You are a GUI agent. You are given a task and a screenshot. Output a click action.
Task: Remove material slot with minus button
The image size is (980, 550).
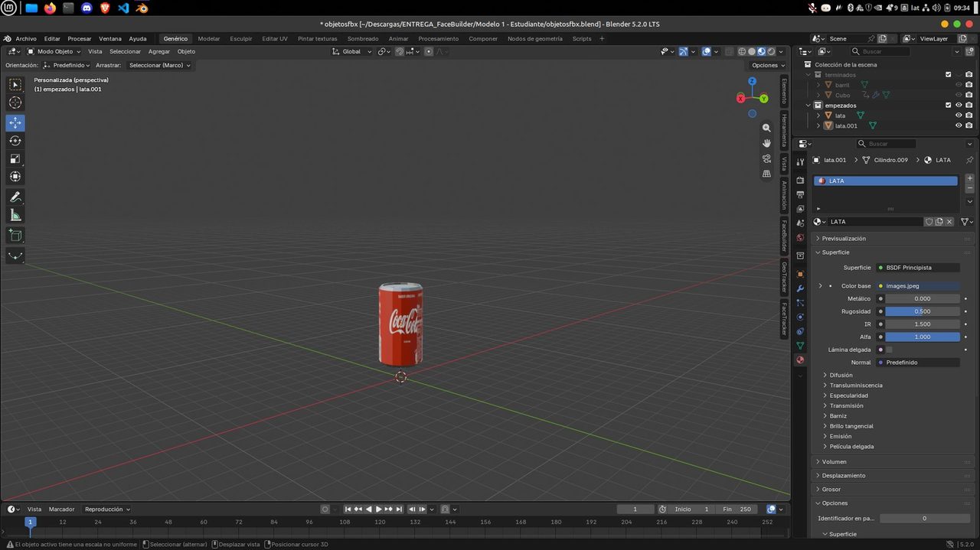tap(970, 188)
